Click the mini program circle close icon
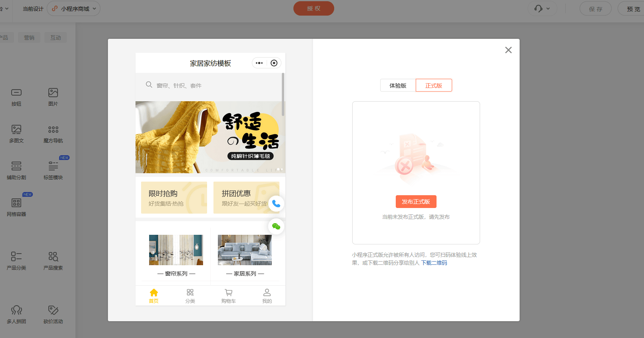The image size is (644, 338). point(274,63)
